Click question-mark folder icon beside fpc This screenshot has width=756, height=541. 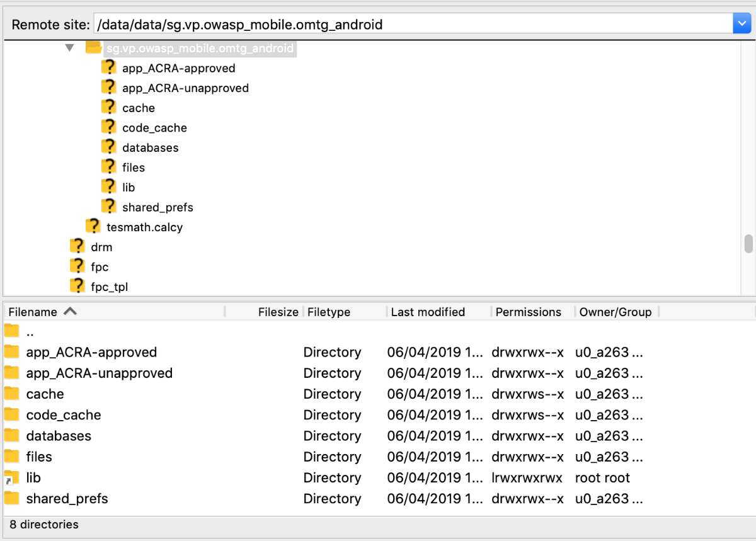[77, 266]
